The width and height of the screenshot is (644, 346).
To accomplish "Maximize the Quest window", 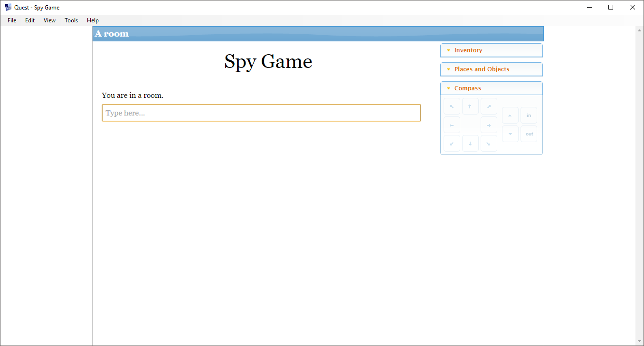I will (x=611, y=7).
